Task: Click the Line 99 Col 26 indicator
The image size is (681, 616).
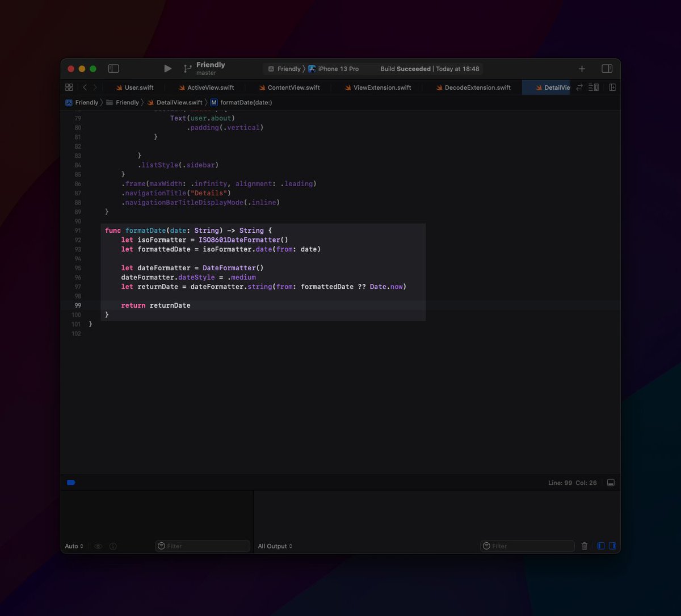Action: point(572,483)
